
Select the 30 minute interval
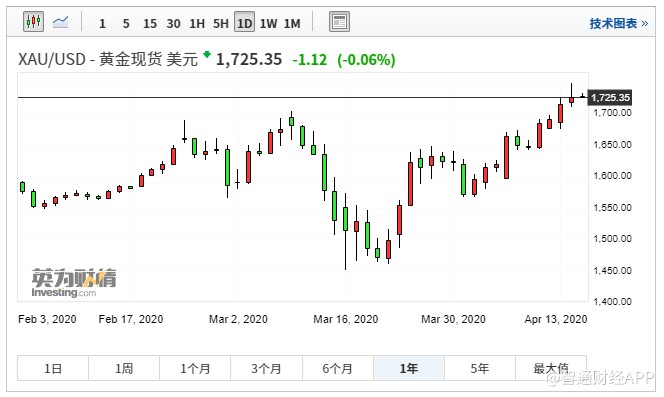(x=173, y=23)
